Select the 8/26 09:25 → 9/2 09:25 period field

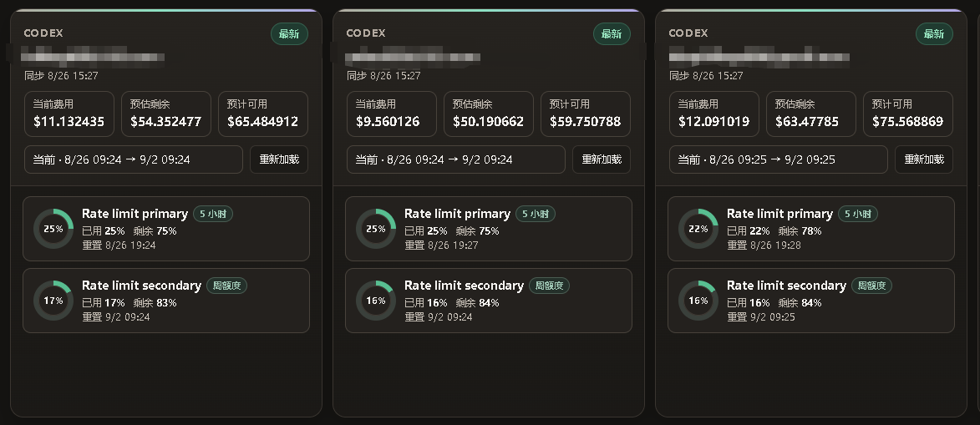pyautogui.click(x=778, y=159)
